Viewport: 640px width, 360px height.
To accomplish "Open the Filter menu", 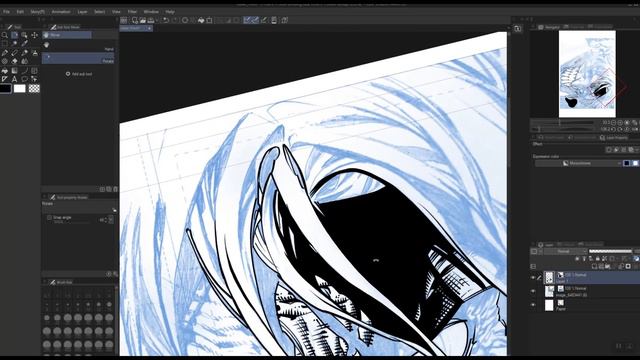I will [x=132, y=12].
